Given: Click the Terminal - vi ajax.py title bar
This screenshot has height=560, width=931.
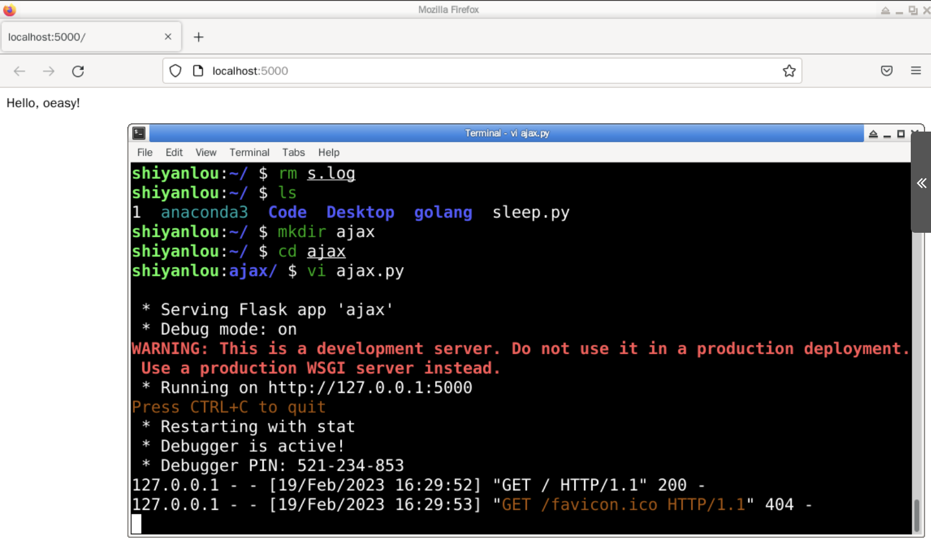Looking at the screenshot, I should coord(507,133).
